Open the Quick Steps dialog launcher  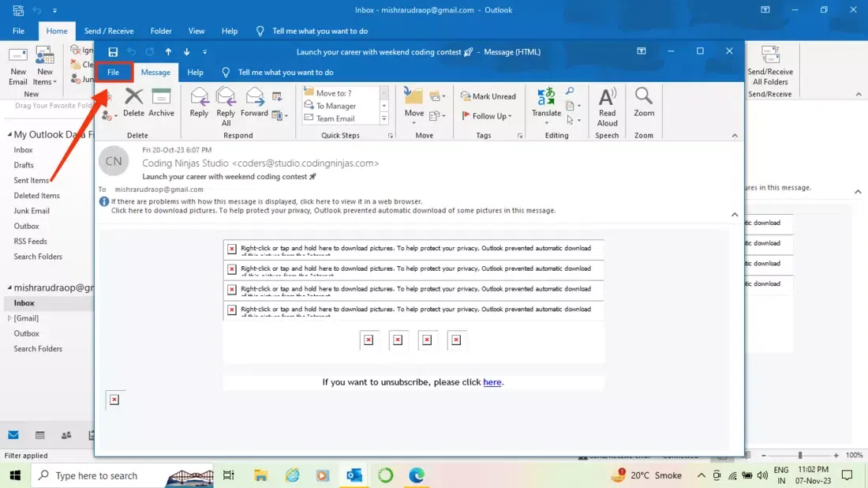point(391,136)
